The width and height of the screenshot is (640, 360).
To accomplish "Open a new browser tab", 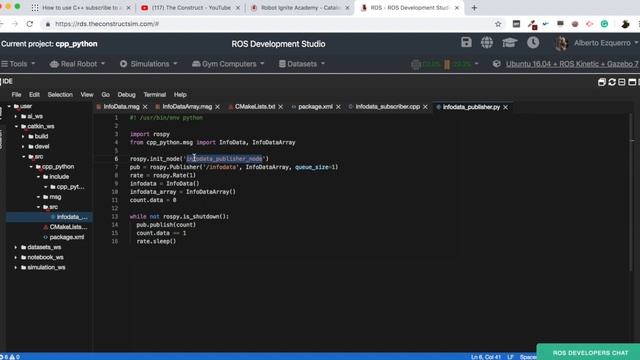I will pyautogui.click(x=474, y=8).
